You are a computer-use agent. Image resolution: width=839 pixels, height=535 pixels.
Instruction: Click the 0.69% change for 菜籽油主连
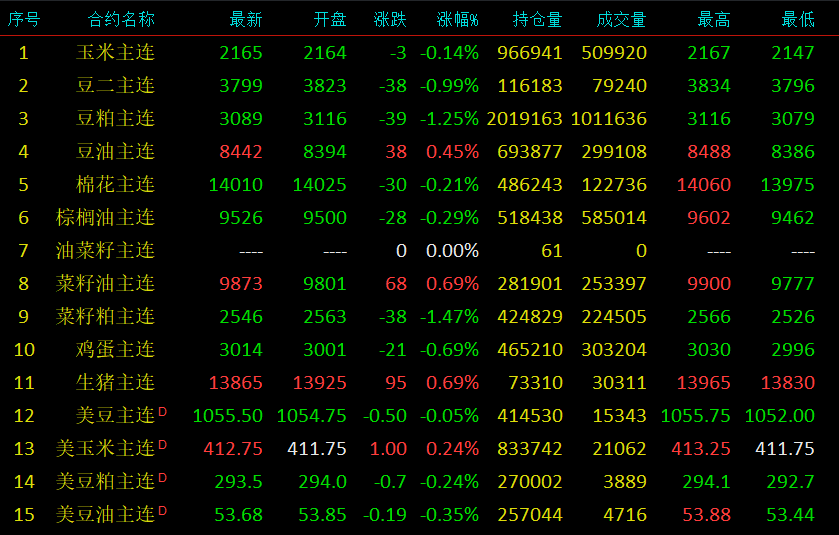[452, 284]
